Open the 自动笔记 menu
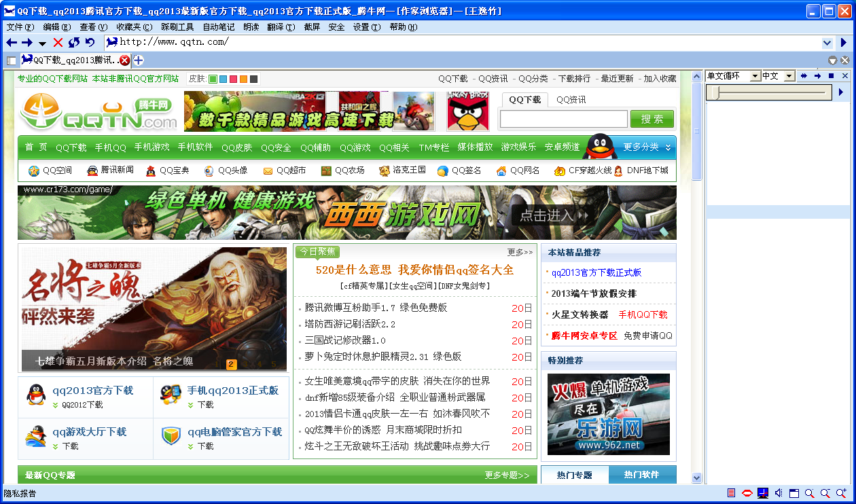Viewport: 856px width, 504px height. tap(219, 27)
